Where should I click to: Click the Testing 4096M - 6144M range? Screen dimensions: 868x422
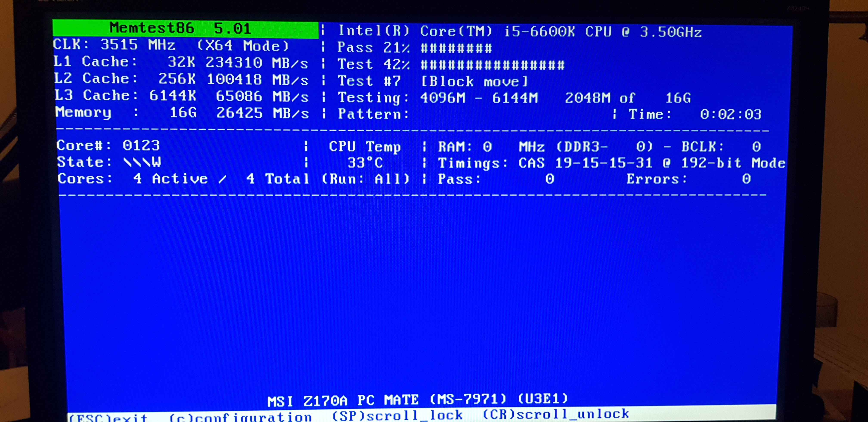click(479, 98)
